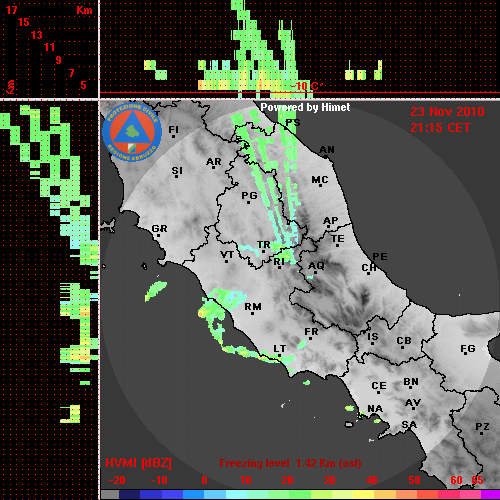
Task: Select the date '23 Nov 2010'
Action: click(447, 112)
